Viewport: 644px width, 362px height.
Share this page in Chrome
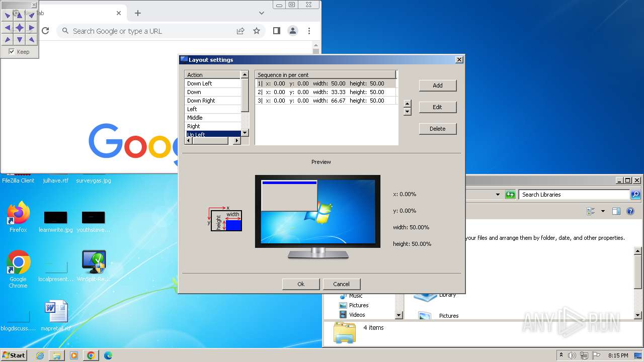click(x=240, y=31)
